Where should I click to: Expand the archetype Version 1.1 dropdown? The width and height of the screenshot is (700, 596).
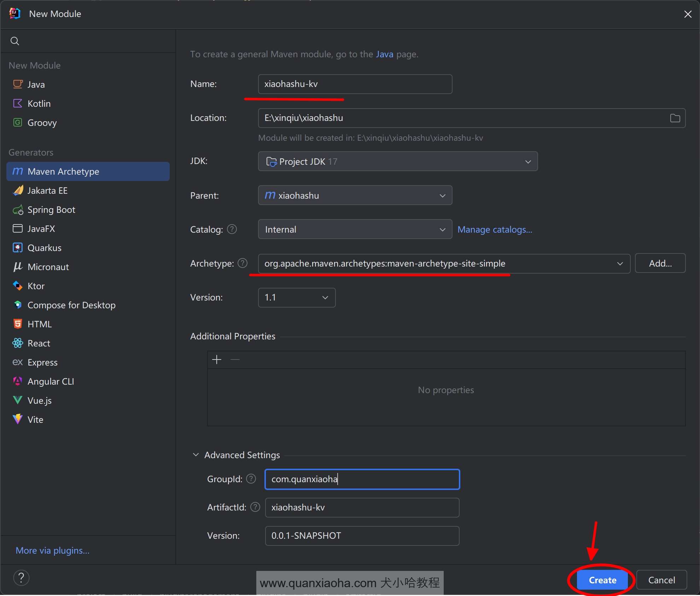point(296,298)
